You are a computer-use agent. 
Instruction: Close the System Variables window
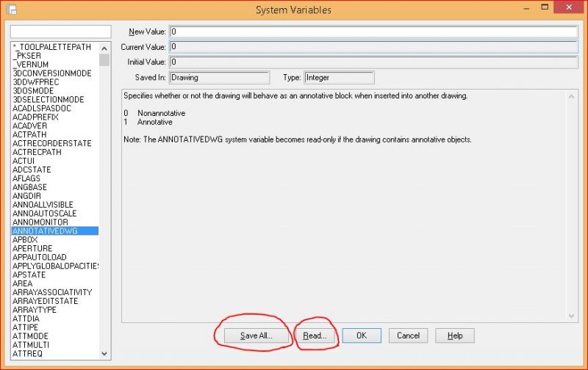pos(568,7)
